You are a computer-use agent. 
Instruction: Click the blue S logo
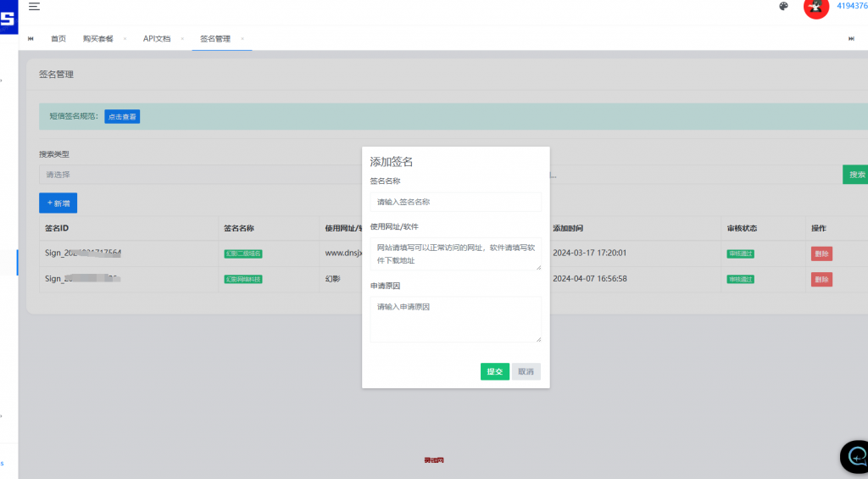pyautogui.click(x=8, y=17)
